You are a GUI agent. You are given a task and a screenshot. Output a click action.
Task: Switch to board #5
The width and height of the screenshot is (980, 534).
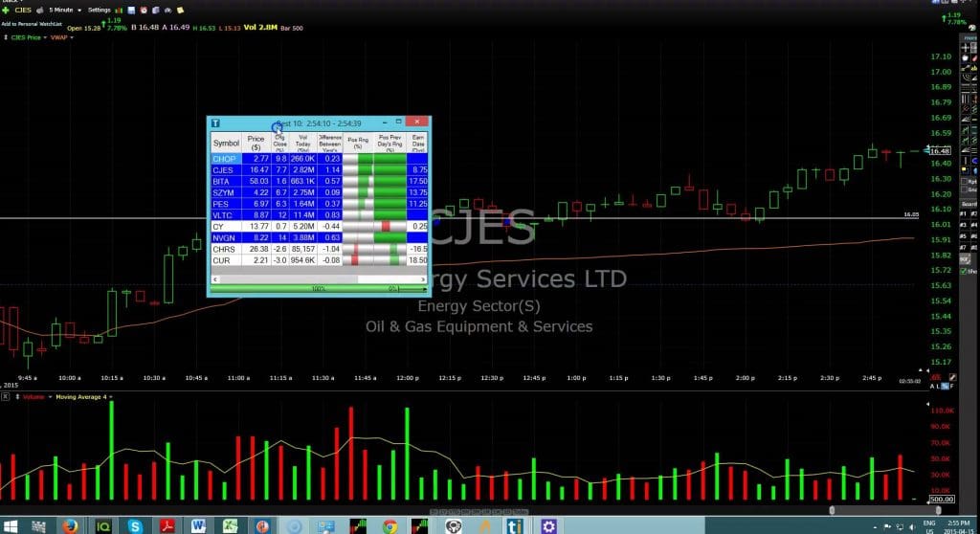pyautogui.click(x=964, y=236)
